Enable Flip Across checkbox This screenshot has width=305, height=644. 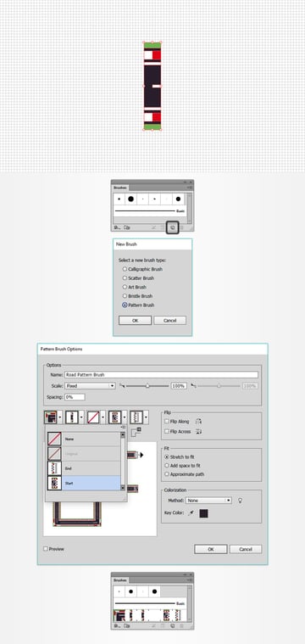(x=166, y=431)
